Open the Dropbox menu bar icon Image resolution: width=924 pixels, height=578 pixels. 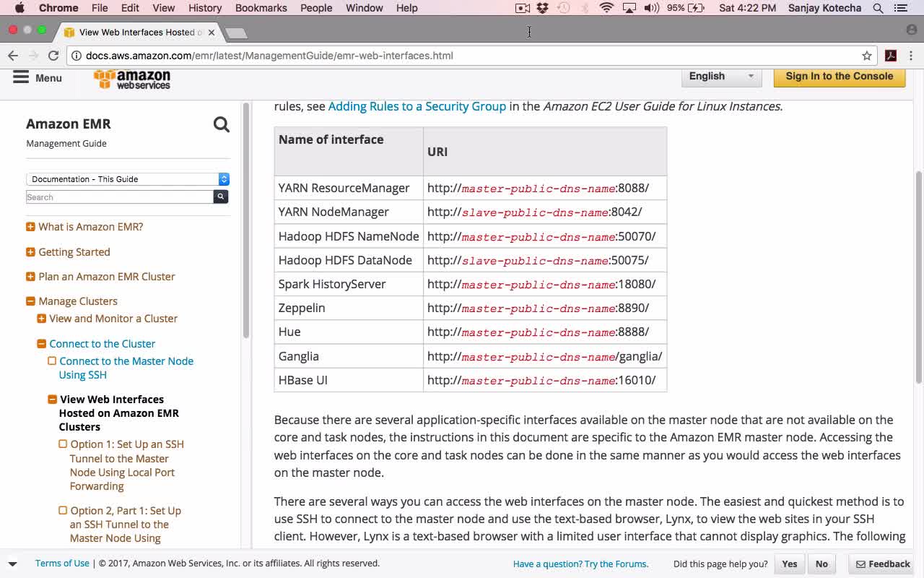[543, 8]
